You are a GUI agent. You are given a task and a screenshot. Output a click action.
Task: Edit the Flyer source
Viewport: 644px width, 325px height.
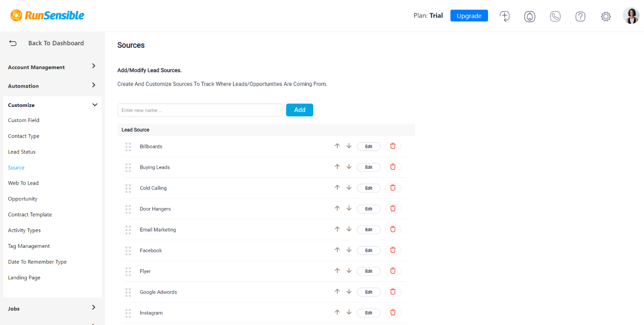[369, 271]
